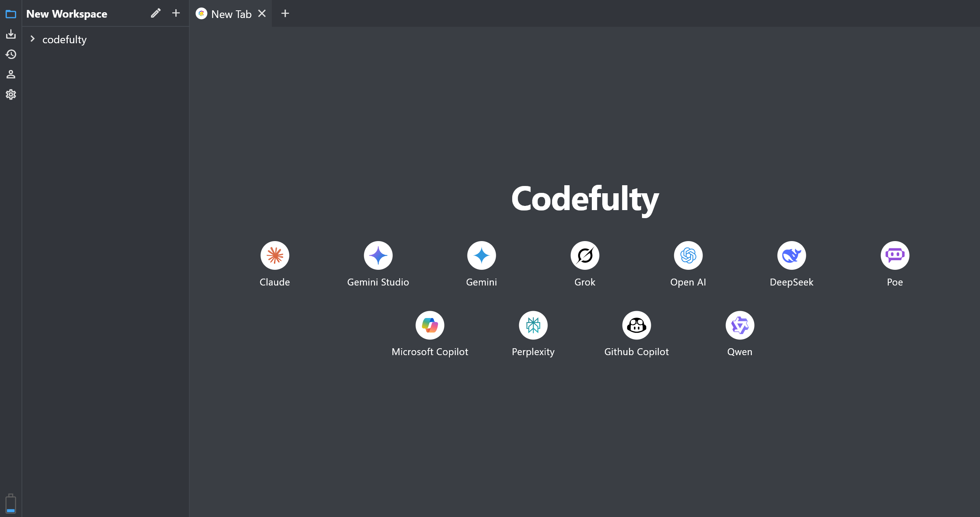Open the Perplexity shortcut icon
980x517 pixels.
coord(533,325)
